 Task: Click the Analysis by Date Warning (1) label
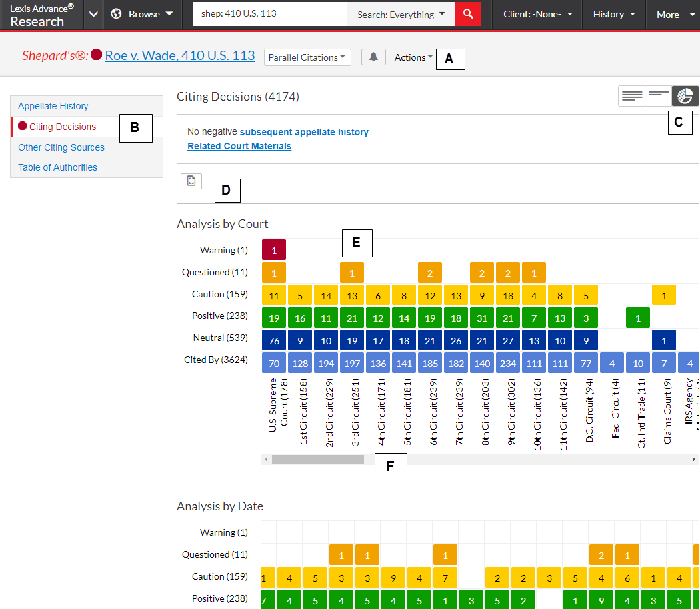pyautogui.click(x=223, y=532)
